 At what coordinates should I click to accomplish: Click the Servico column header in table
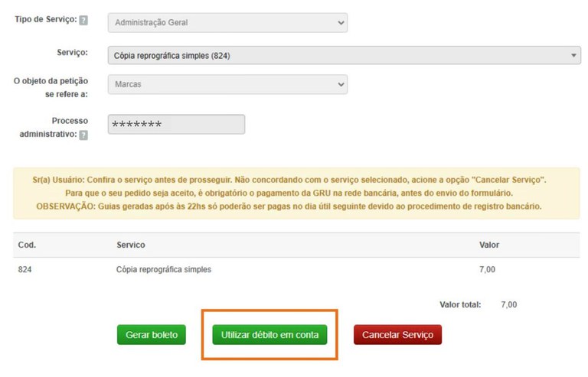click(131, 245)
